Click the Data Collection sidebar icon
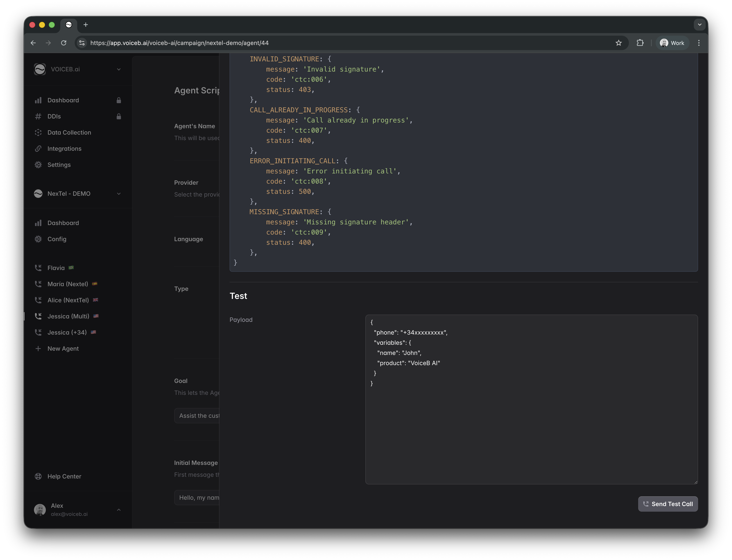732x560 pixels. point(38,132)
